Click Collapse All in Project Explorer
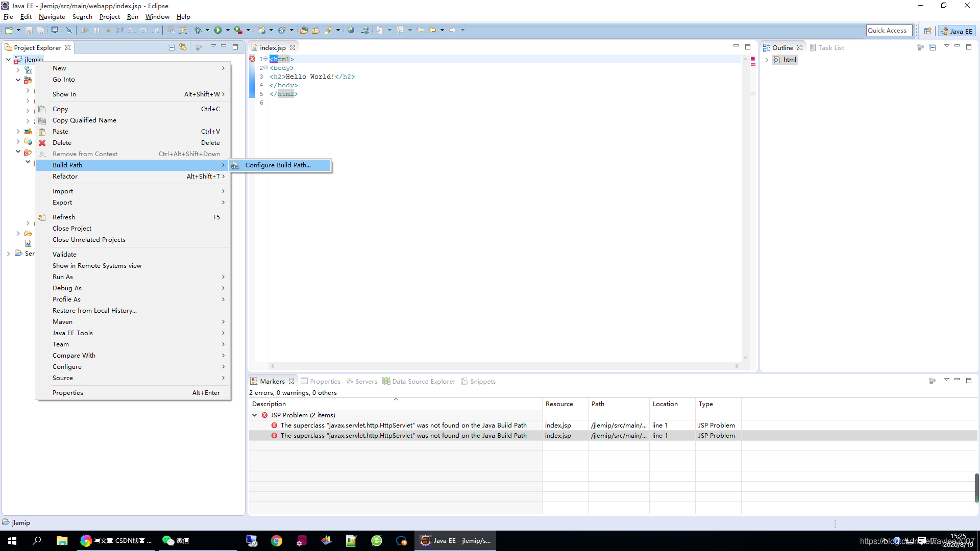Image resolution: width=980 pixels, height=551 pixels. point(171,47)
